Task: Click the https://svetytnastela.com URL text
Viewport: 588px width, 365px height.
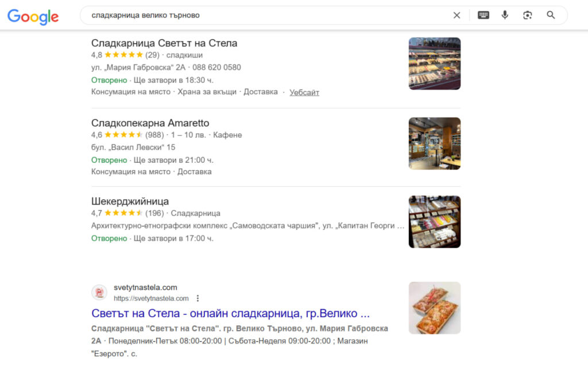Action: [151, 298]
